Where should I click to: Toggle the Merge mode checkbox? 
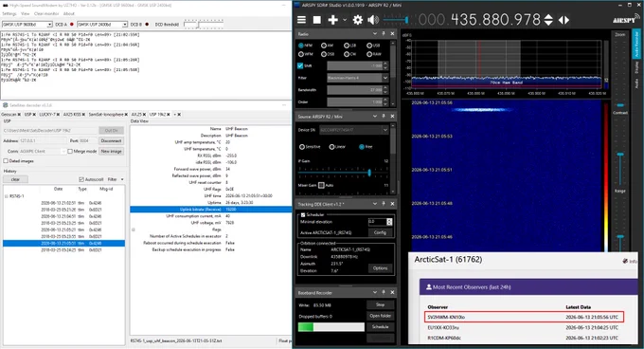point(70,152)
